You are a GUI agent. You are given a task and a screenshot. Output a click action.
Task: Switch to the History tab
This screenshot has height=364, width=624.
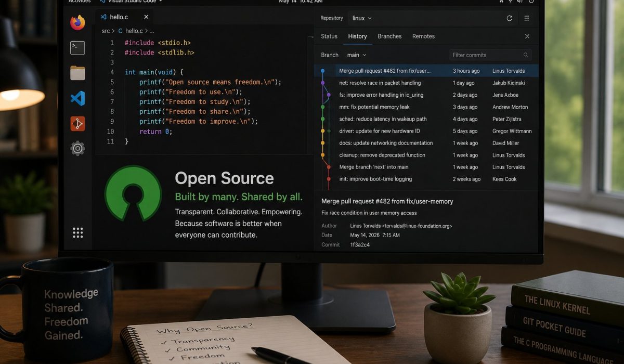tap(358, 36)
